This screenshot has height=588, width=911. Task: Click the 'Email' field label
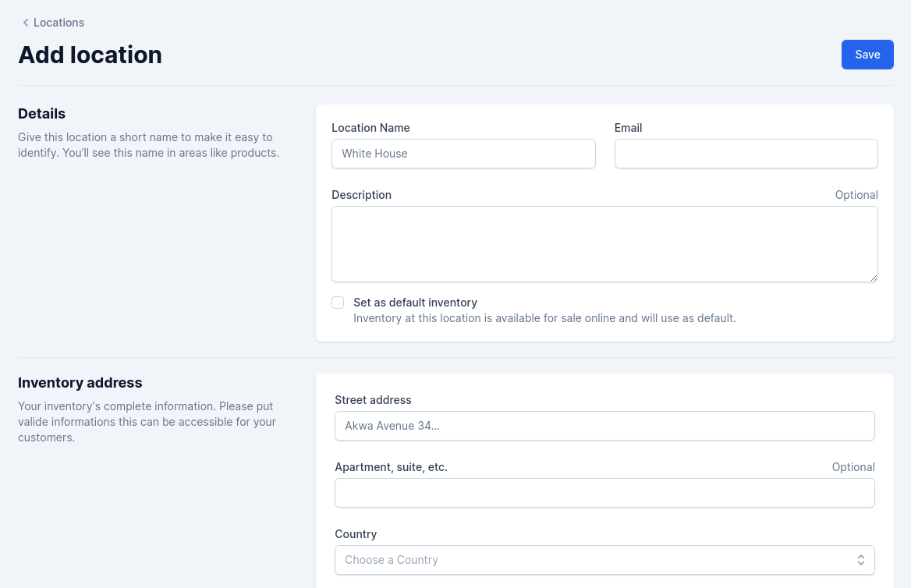[628, 128]
